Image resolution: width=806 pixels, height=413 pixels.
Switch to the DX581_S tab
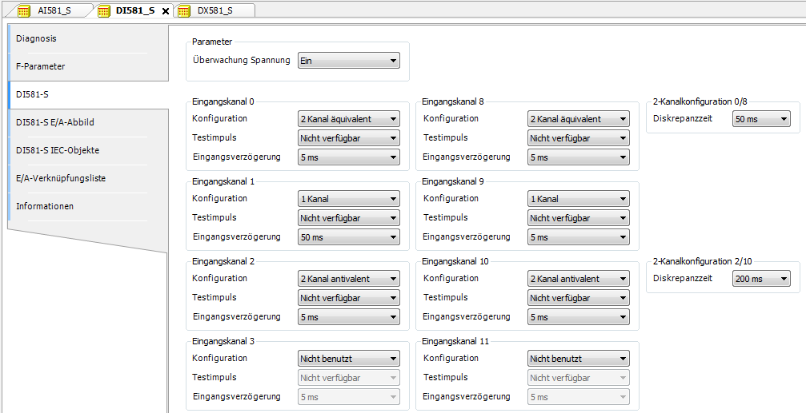pos(215,10)
